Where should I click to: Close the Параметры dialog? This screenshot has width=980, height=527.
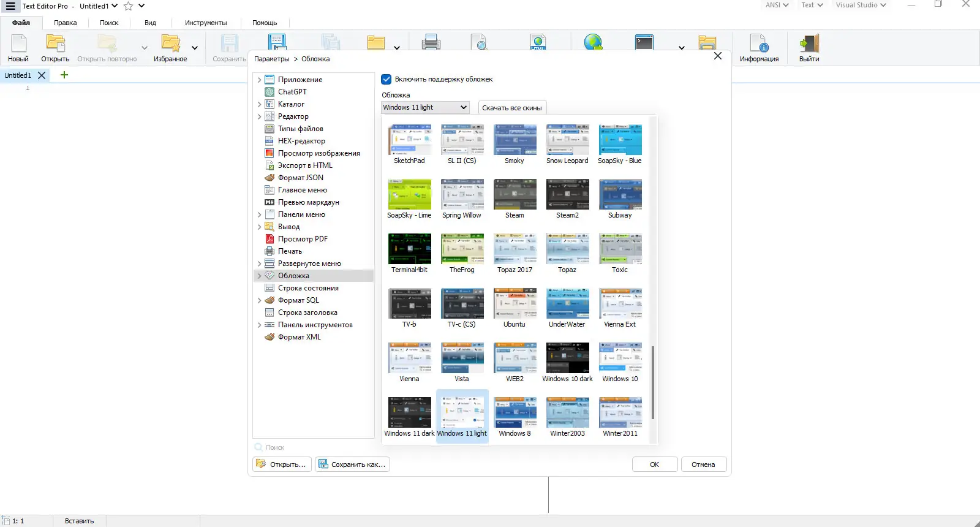pyautogui.click(x=718, y=56)
